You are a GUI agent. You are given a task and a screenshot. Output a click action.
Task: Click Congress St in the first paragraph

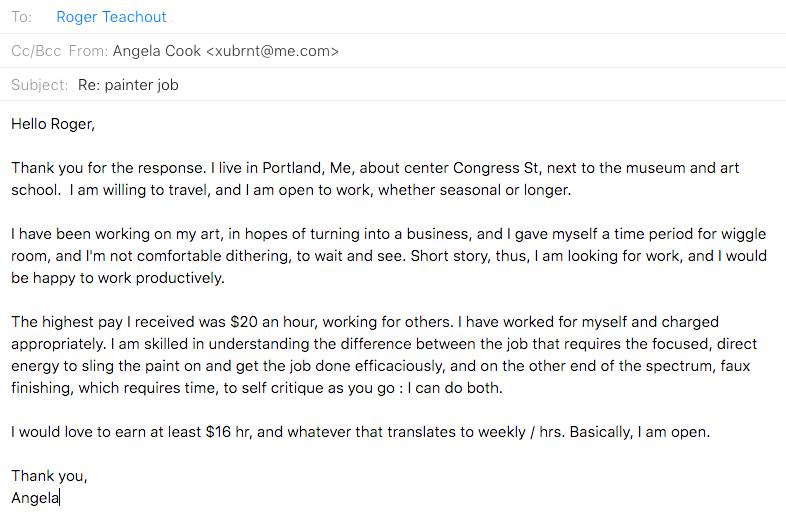click(496, 168)
